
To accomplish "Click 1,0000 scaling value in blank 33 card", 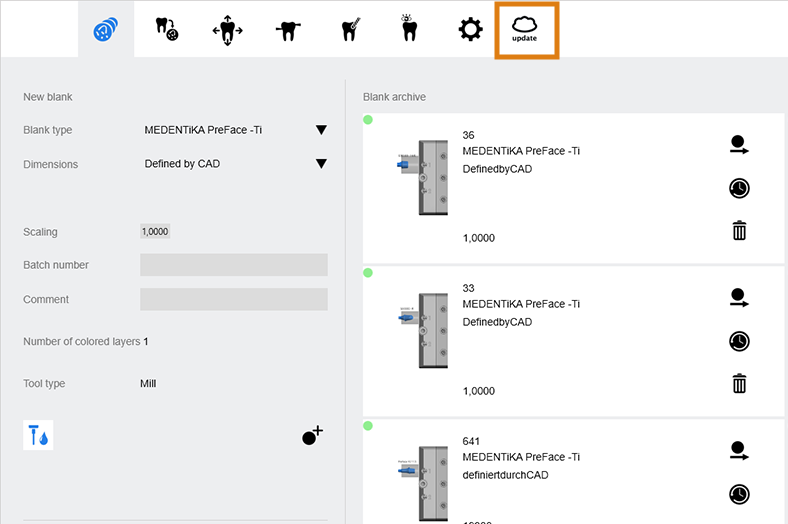I will 478,391.
